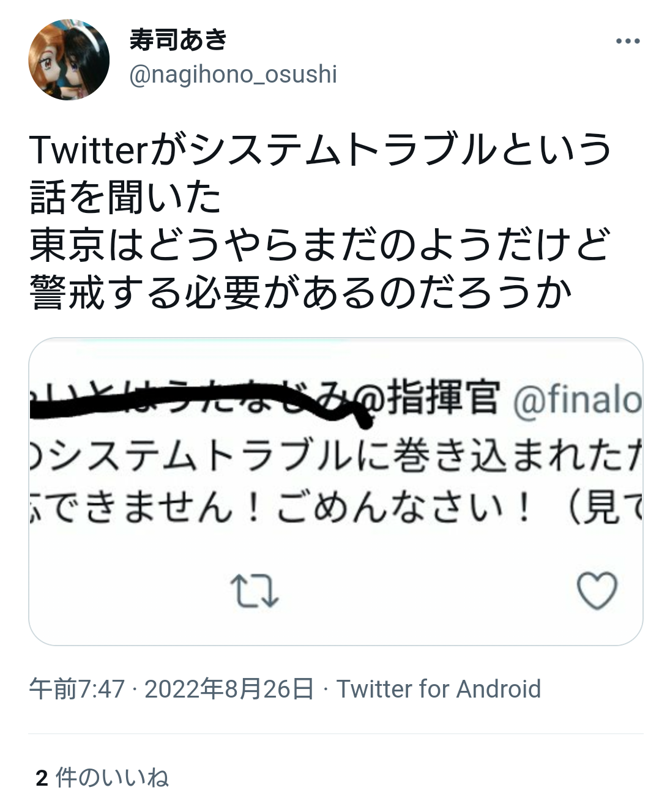The image size is (670, 812).
Task: Open the 寿司あき profile avatar
Action: pos(69,59)
